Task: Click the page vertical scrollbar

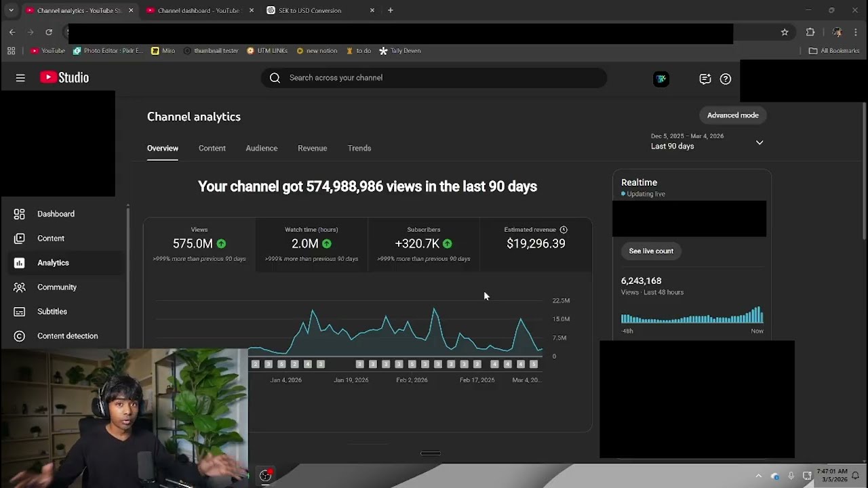Action: (864, 171)
